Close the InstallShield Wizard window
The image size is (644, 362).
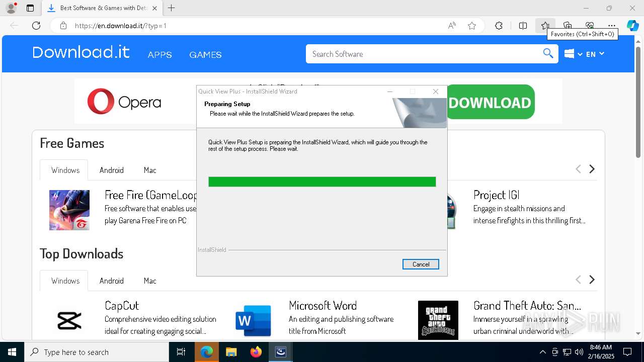(436, 92)
